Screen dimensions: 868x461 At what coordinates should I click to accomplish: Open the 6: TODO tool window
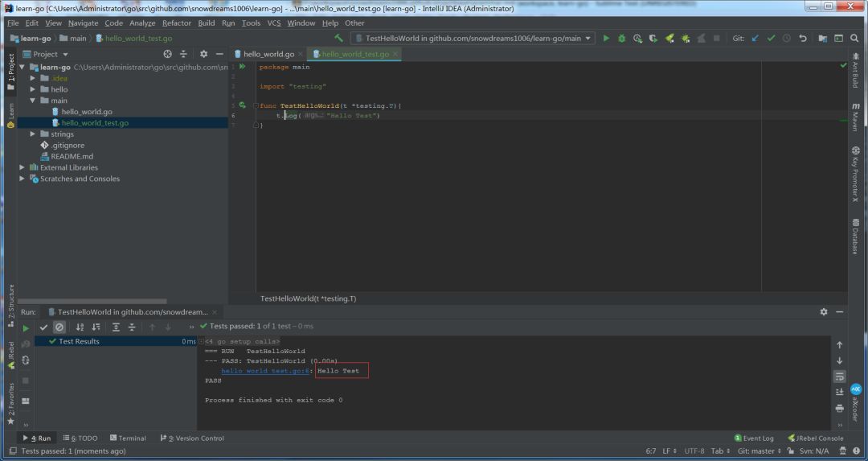pos(80,438)
